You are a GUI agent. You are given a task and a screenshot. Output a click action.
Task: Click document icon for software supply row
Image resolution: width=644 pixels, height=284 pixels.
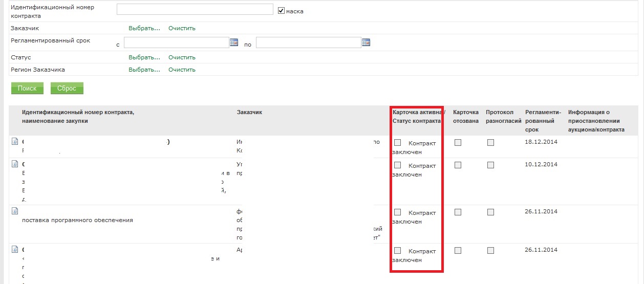click(x=15, y=211)
